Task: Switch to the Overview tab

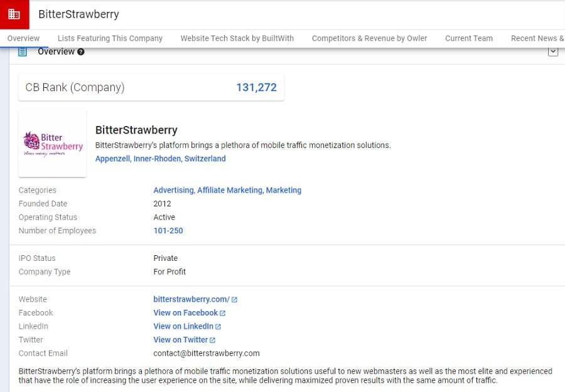Action: click(x=23, y=38)
